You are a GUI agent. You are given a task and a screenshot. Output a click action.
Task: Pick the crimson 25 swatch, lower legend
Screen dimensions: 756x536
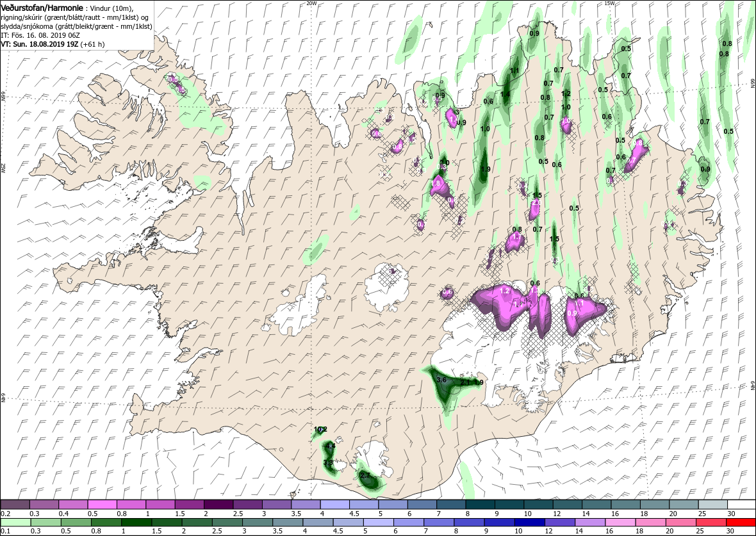coord(711,523)
